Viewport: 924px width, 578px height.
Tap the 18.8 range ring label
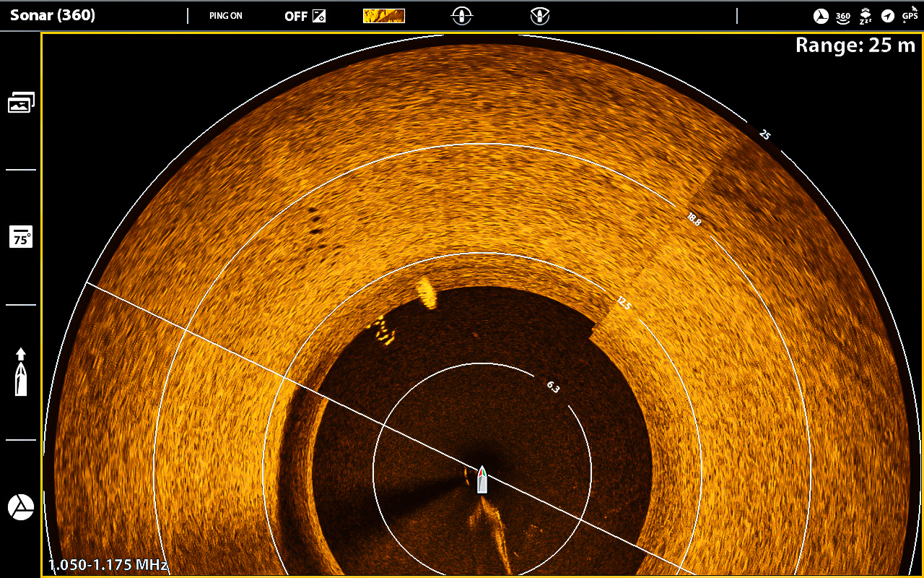(x=694, y=220)
